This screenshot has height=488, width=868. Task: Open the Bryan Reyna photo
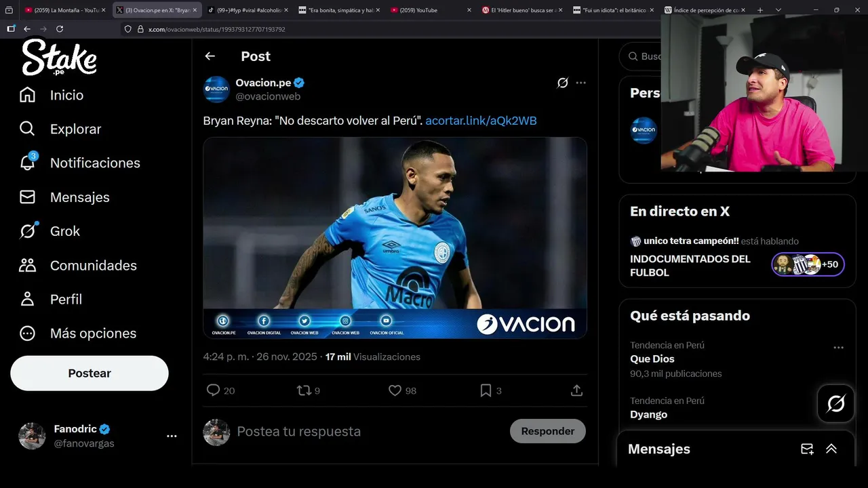[x=395, y=238]
